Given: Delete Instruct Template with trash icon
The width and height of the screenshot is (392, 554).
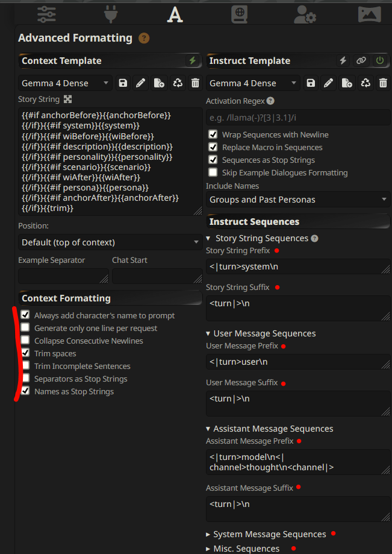Looking at the screenshot, I should click(383, 83).
